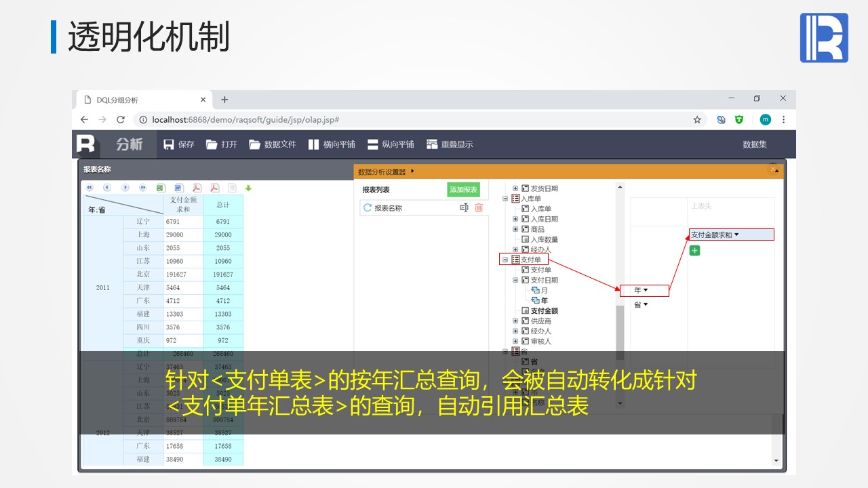
Task: Bookmark this page with the star
Action: 697,119
